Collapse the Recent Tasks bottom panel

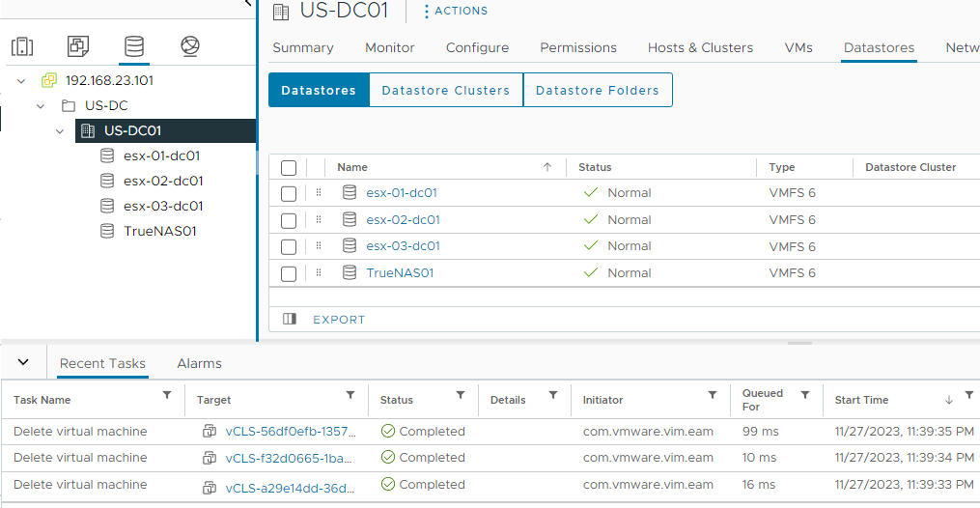(x=23, y=362)
